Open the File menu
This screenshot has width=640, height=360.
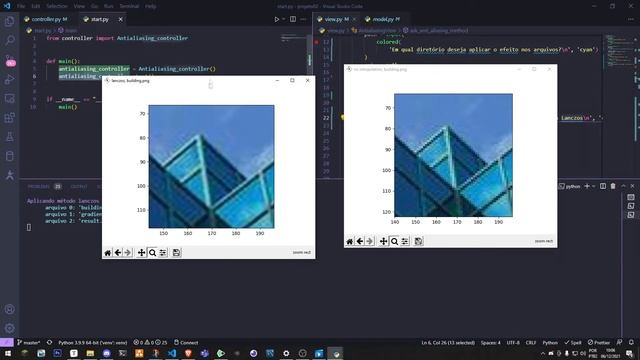point(21,6)
